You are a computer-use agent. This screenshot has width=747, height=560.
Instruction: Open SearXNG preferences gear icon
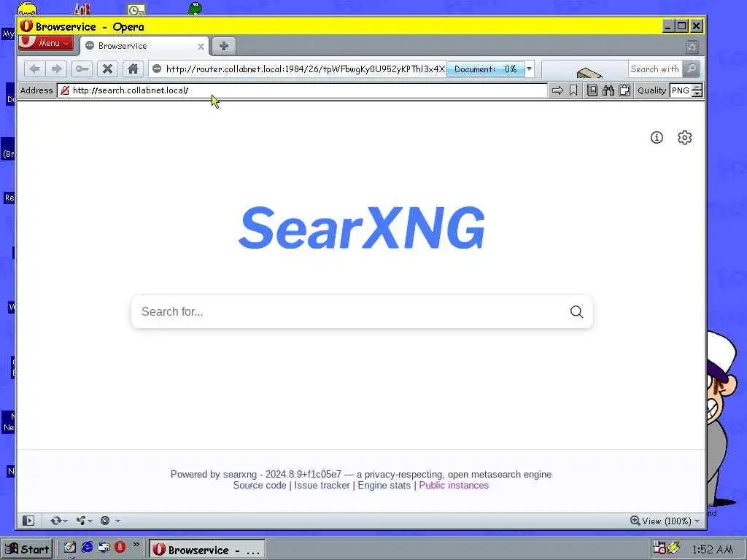click(684, 138)
